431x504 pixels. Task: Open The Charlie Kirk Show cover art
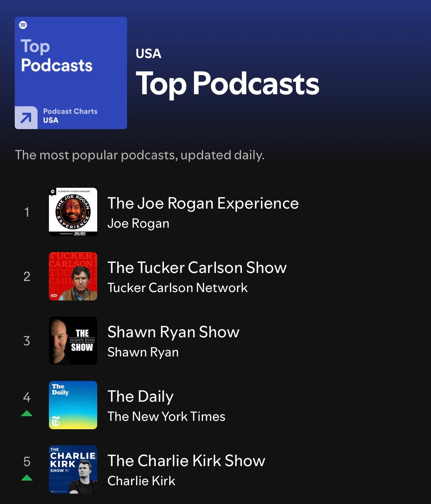tap(73, 469)
